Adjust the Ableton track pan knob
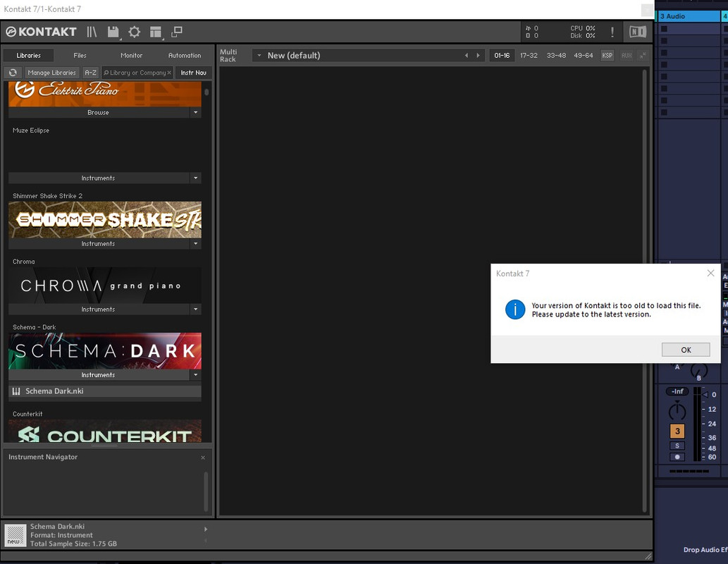 677,411
